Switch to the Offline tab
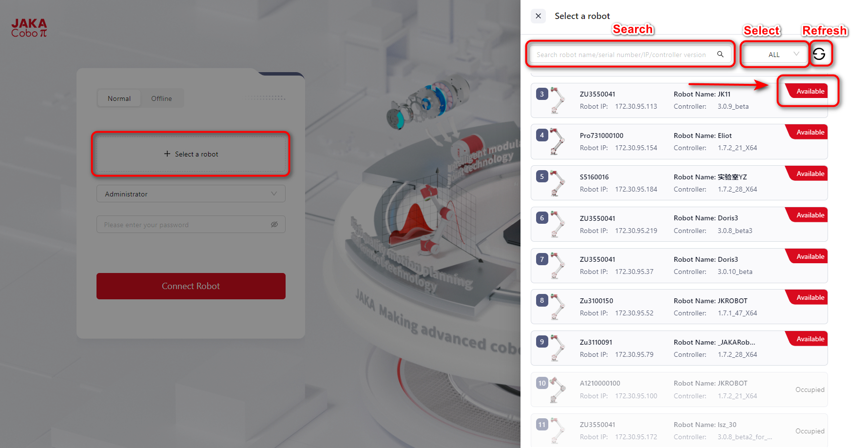The height and width of the screenshot is (448, 868). click(161, 98)
